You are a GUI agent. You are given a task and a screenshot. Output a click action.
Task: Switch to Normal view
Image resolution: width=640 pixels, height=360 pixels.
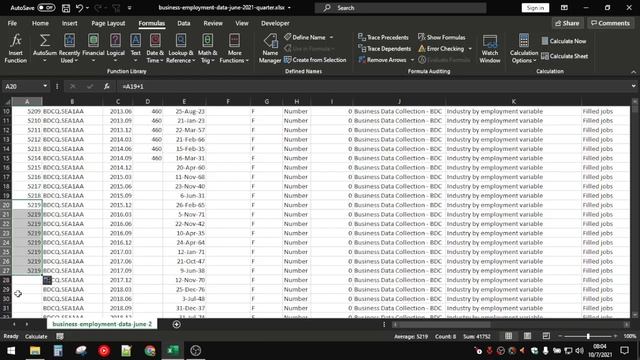click(508, 336)
